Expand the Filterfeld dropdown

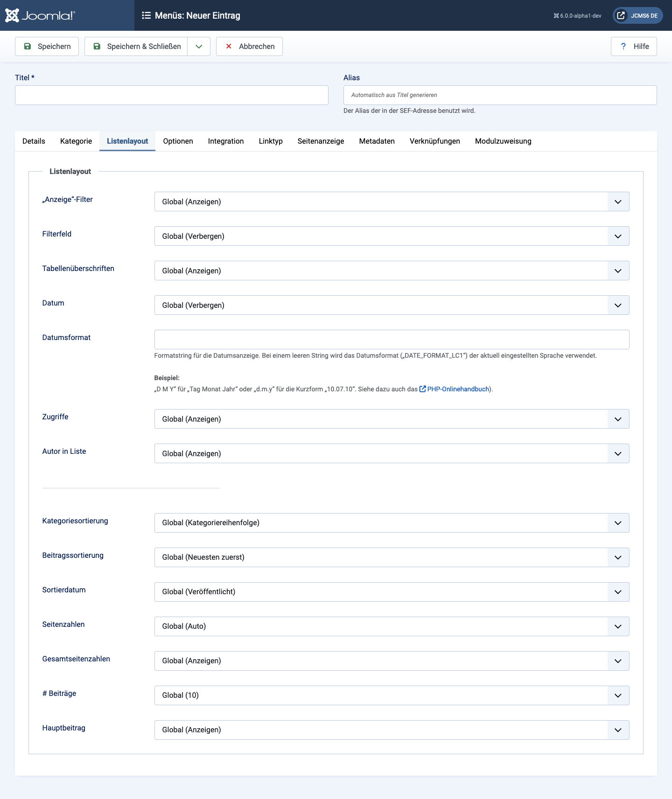click(392, 236)
